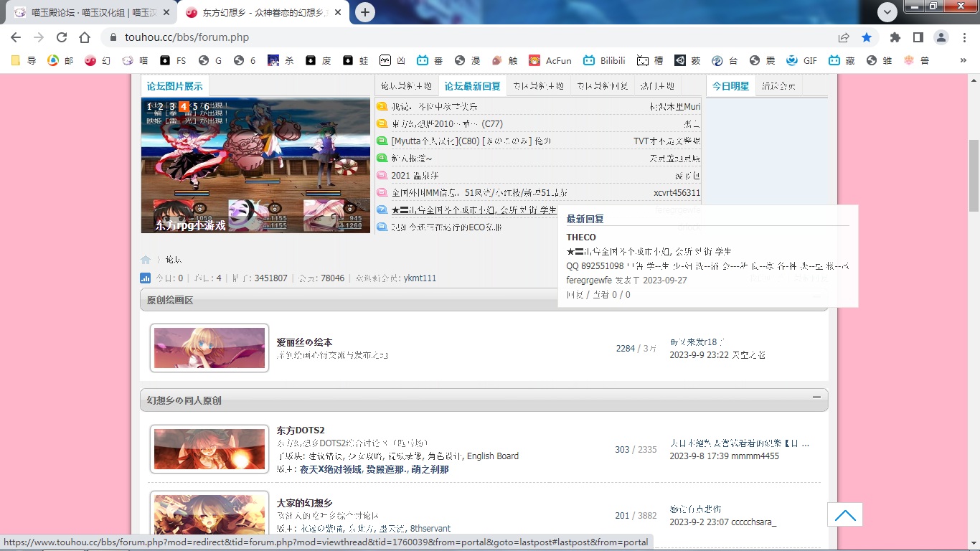
Task: Select the tab right of 今日明星
Action: tap(778, 86)
